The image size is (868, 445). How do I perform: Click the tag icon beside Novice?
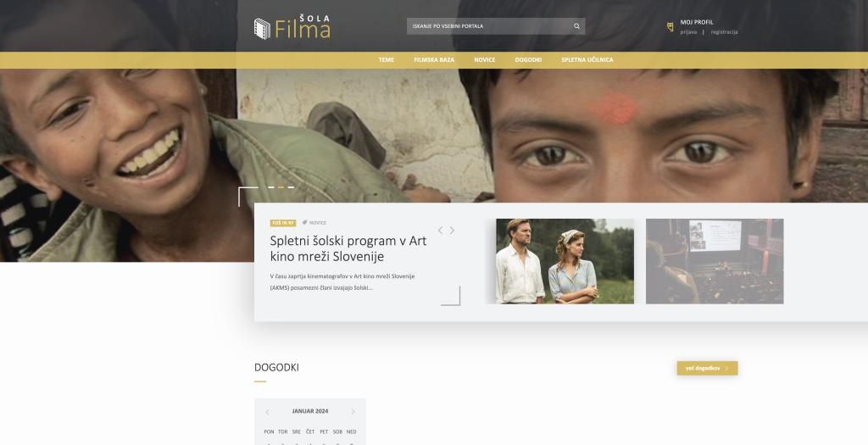tap(304, 222)
